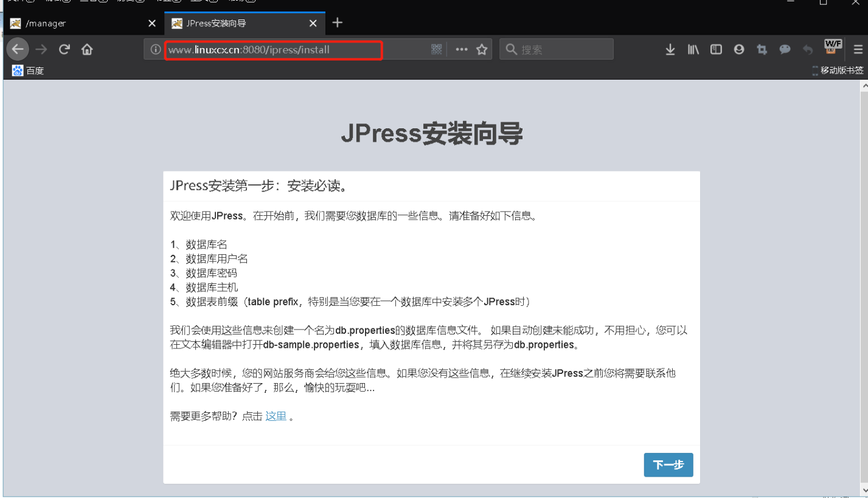Follow the 这里 help link
The image size is (868, 498).
(x=276, y=417)
